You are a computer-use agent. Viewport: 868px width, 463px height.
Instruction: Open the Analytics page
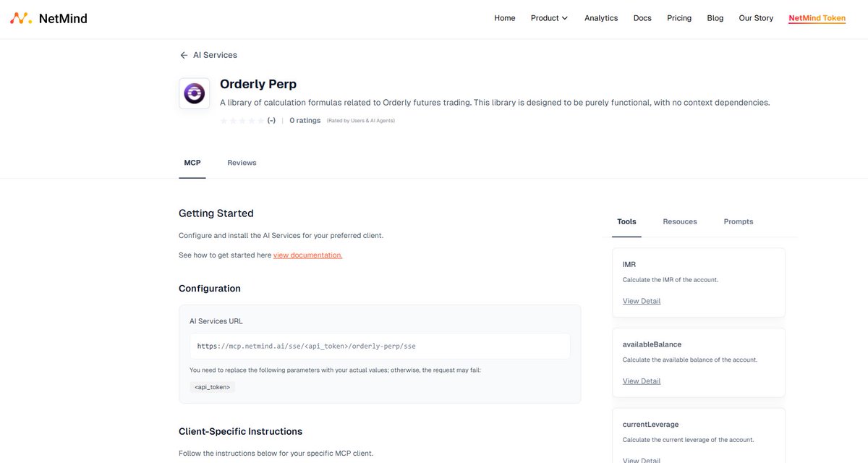tap(601, 18)
